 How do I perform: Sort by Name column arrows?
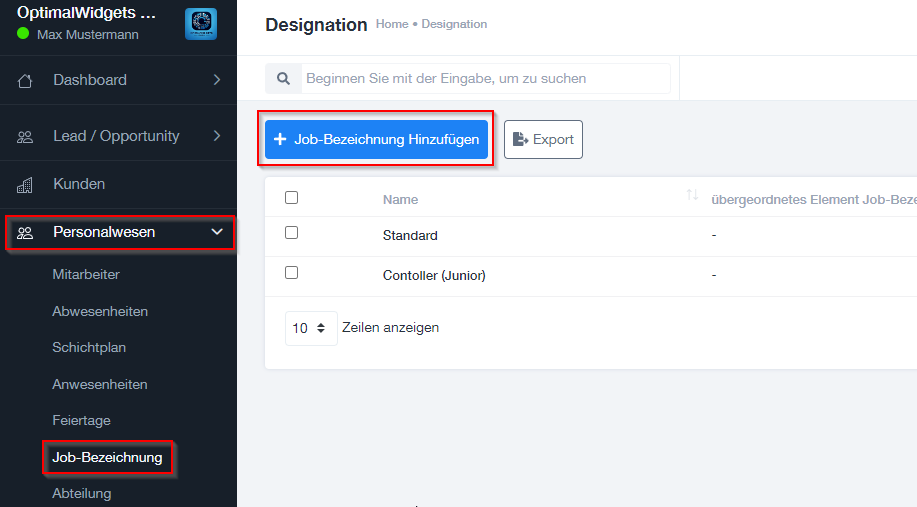[692, 195]
